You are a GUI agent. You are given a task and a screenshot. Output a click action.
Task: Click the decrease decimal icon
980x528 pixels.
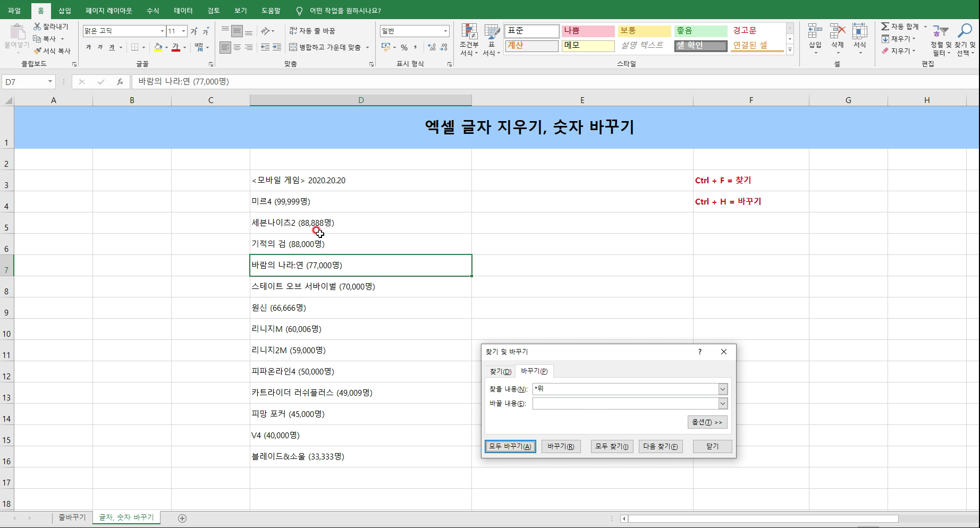[x=444, y=47]
